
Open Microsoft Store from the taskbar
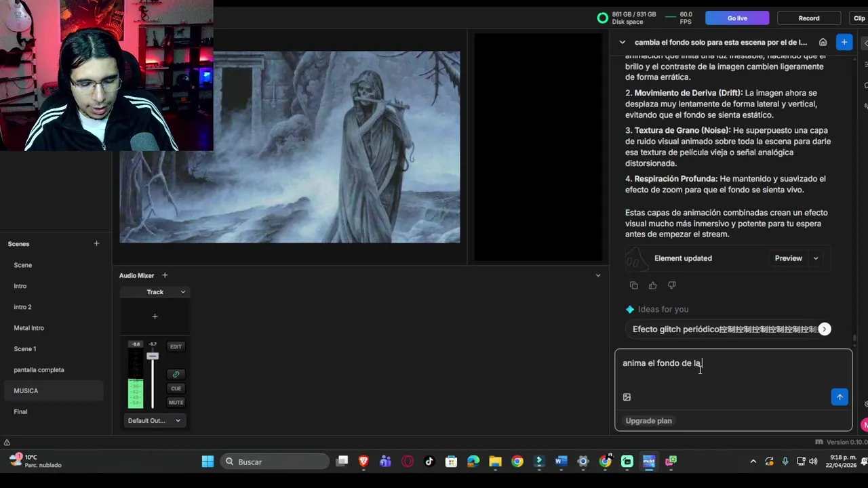[451, 462]
